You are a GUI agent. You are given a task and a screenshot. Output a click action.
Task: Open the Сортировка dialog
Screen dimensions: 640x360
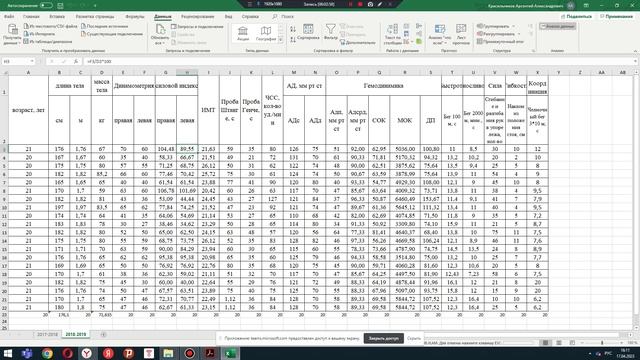308,32
